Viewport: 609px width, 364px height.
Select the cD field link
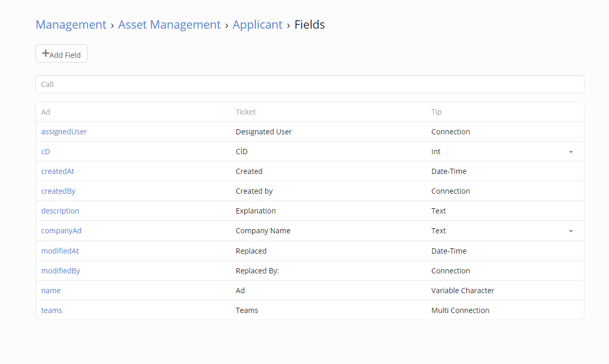(x=45, y=152)
